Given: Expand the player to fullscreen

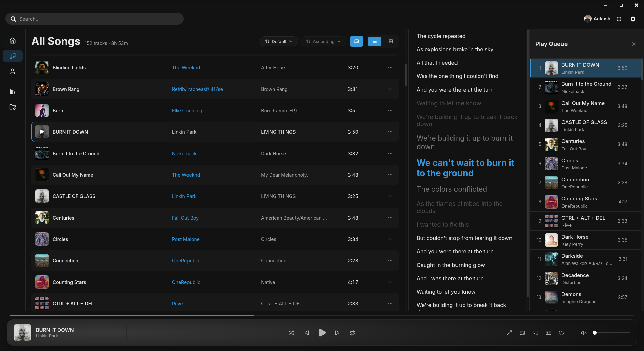Looking at the screenshot, I should (509, 333).
